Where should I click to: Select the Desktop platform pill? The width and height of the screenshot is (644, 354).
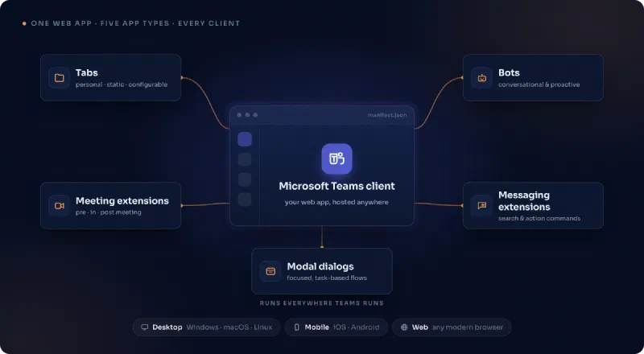coord(206,327)
